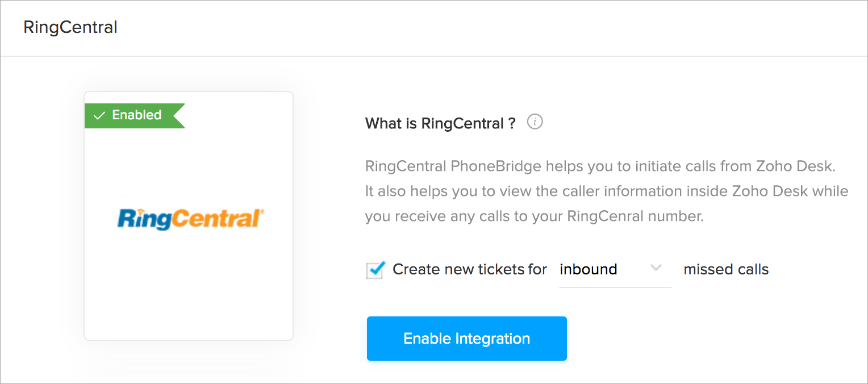Click the info icon beside What is RingCentral
The image size is (868, 384).
(535, 122)
